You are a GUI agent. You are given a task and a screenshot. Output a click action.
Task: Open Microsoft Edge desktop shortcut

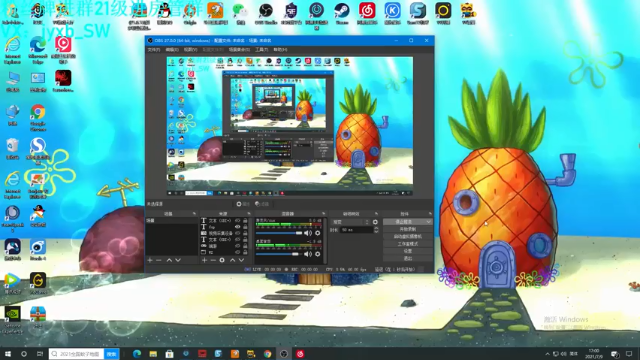[x=38, y=50]
